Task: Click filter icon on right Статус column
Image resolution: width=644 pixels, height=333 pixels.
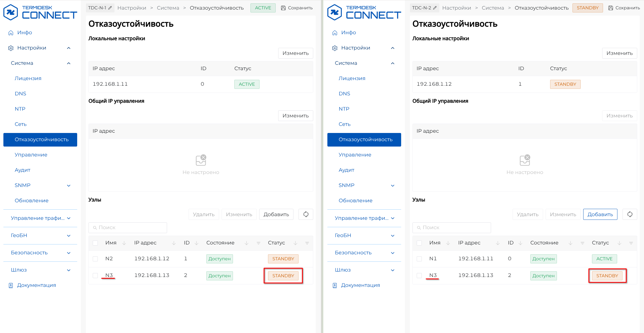Action: [x=631, y=243]
